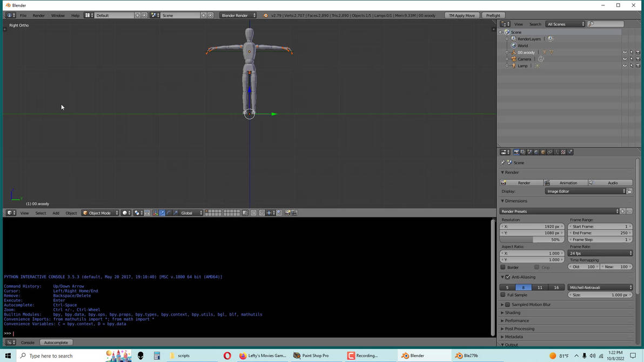
Task: Open the Object Mode dropdown
Action: [x=100, y=212]
